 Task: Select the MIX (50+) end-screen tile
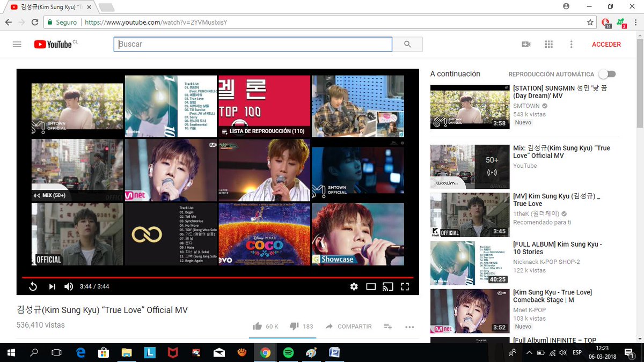point(77,170)
